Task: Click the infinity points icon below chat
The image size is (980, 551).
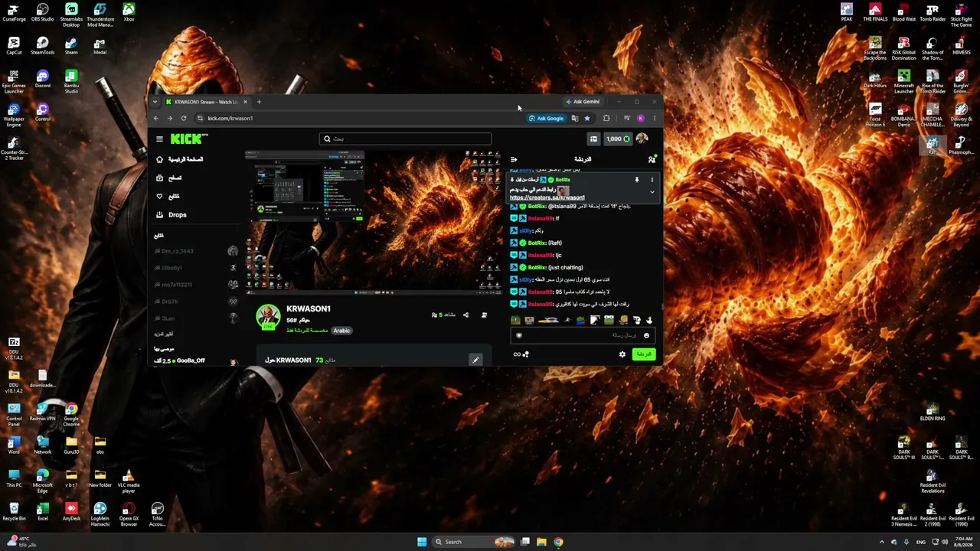Action: pyautogui.click(x=517, y=354)
